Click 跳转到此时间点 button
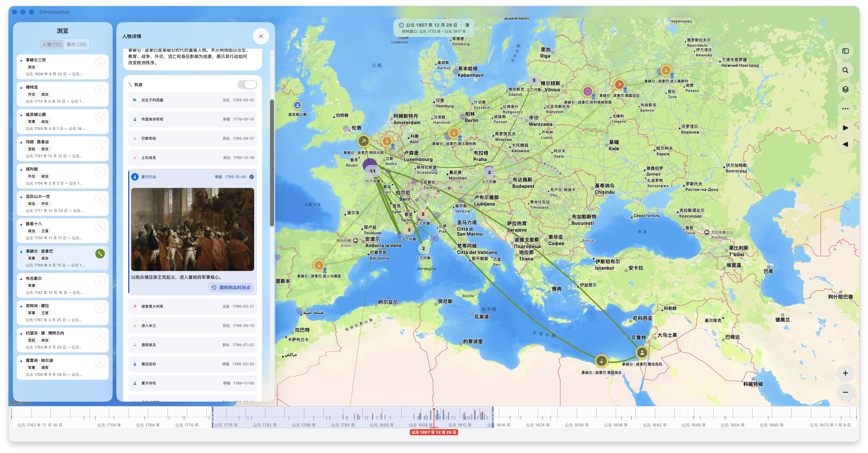868x453 pixels. [x=231, y=287]
